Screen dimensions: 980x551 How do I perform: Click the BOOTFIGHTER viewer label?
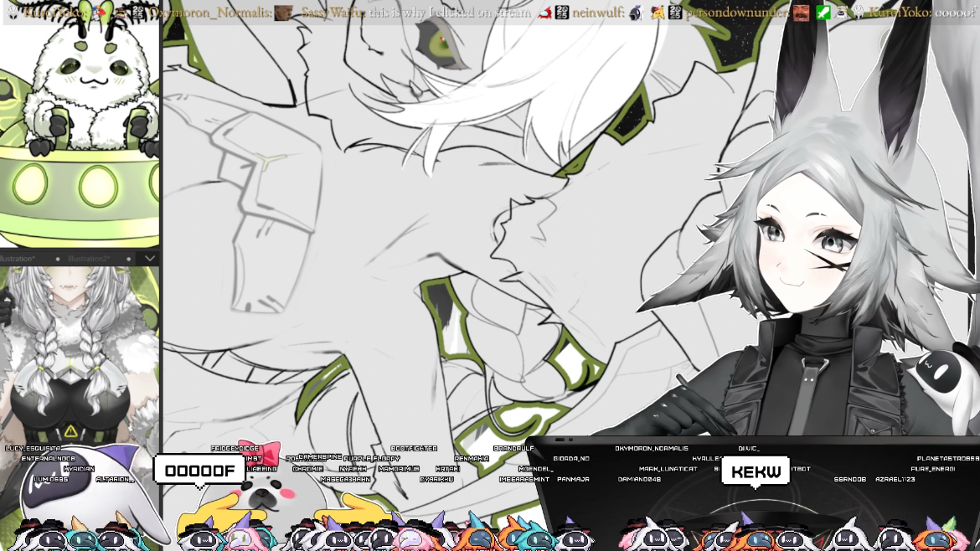click(x=414, y=449)
